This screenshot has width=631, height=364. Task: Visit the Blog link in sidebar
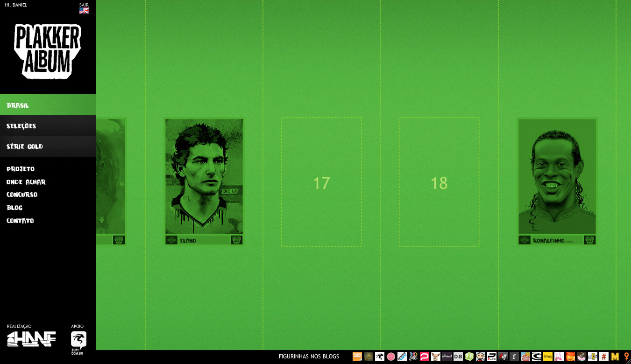click(14, 208)
